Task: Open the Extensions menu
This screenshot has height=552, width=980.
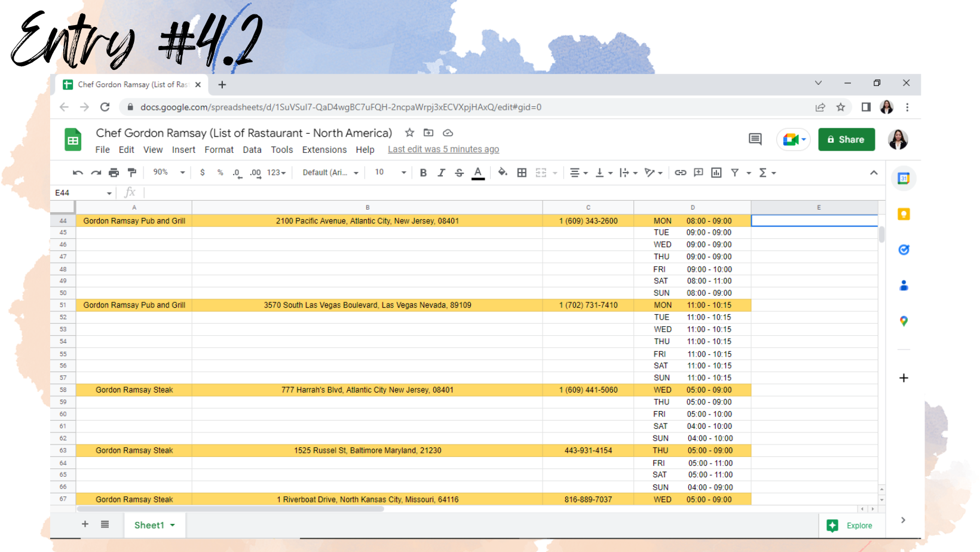Action: click(324, 150)
